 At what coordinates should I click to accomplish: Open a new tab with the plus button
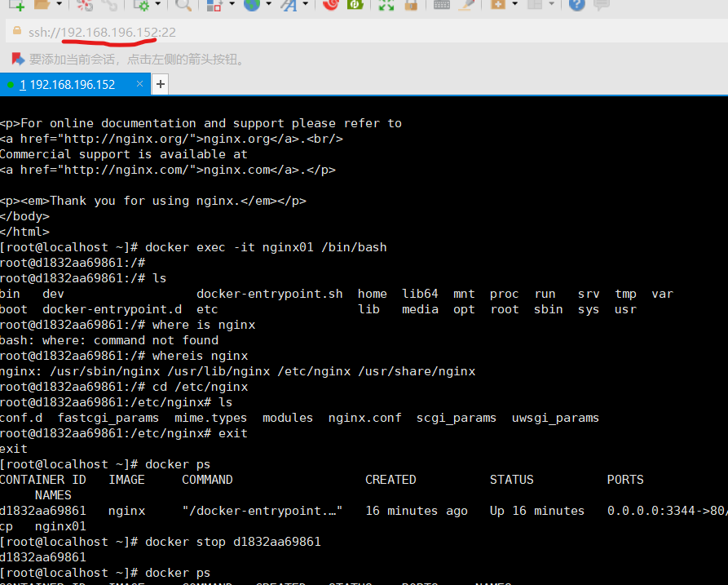[x=160, y=84]
